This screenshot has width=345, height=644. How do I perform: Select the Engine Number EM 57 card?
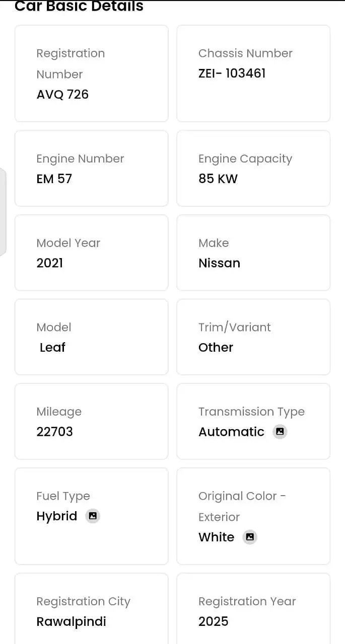click(91, 169)
